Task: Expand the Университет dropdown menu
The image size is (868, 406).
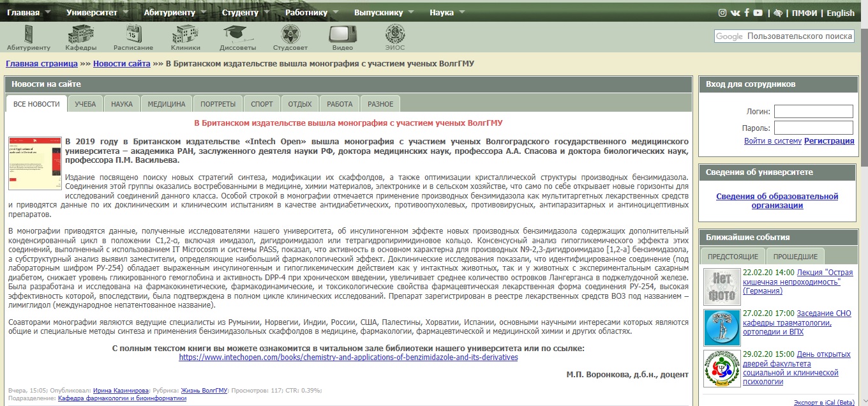Action: (93, 12)
